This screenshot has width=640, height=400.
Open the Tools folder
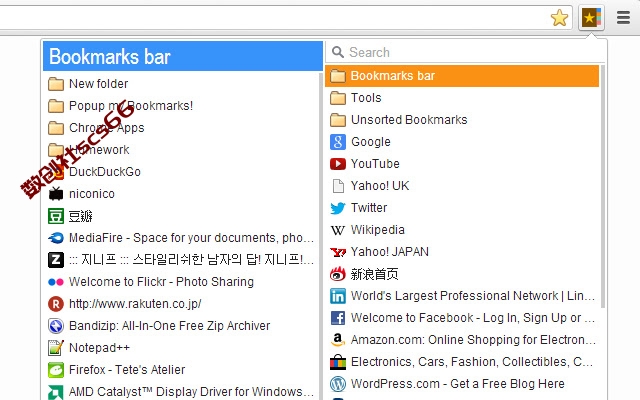click(x=462, y=98)
